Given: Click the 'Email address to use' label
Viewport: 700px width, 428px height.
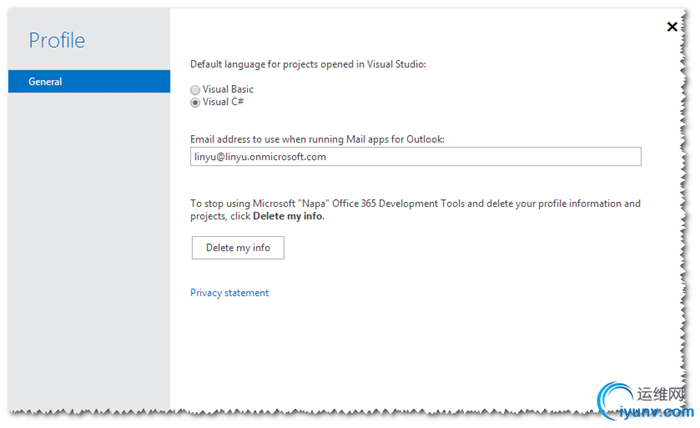Looking at the screenshot, I should [317, 139].
